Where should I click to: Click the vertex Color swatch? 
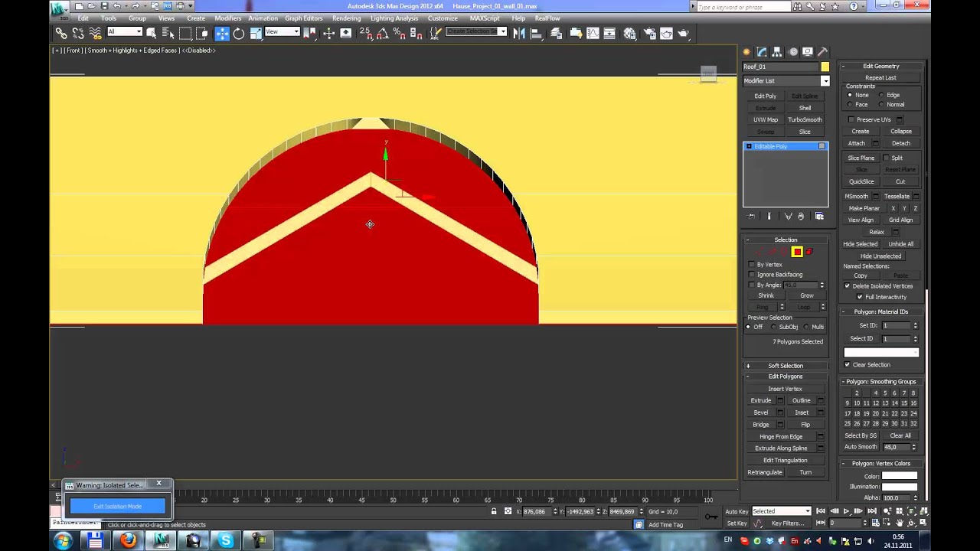(900, 476)
